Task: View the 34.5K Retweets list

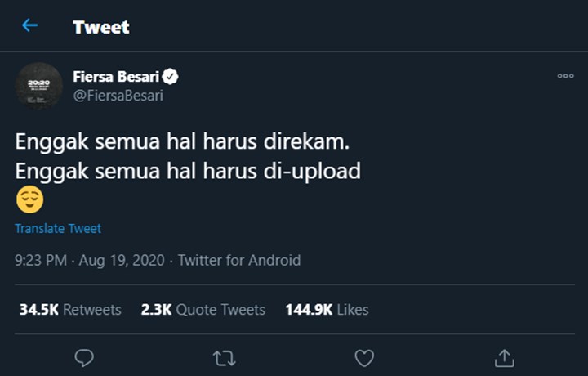Action: point(70,310)
